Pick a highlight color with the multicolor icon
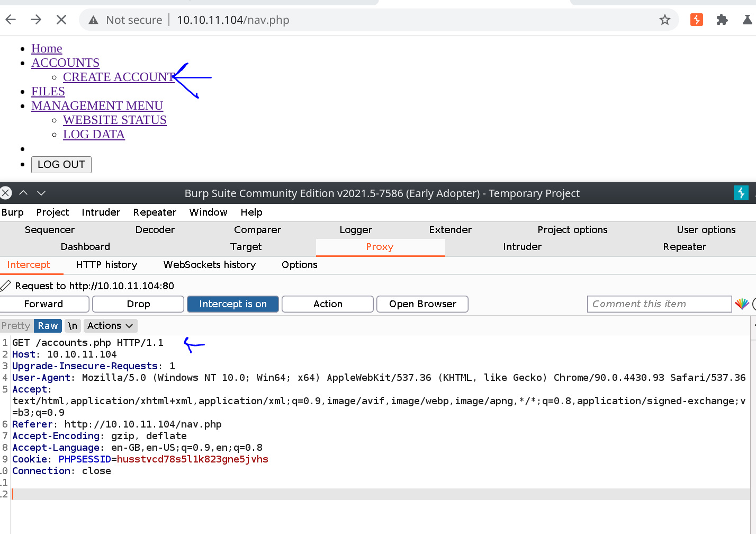The image size is (756, 534). (x=742, y=304)
